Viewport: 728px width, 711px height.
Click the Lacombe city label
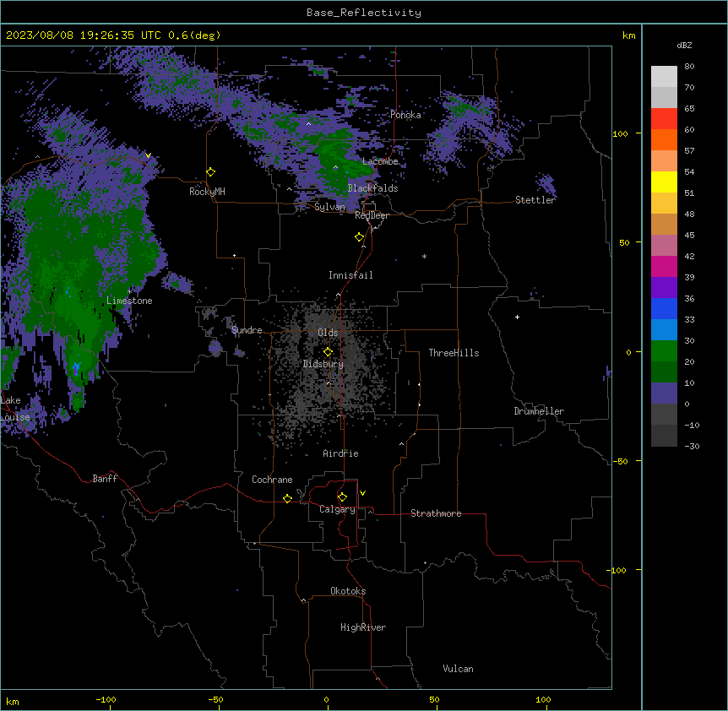pos(380,161)
